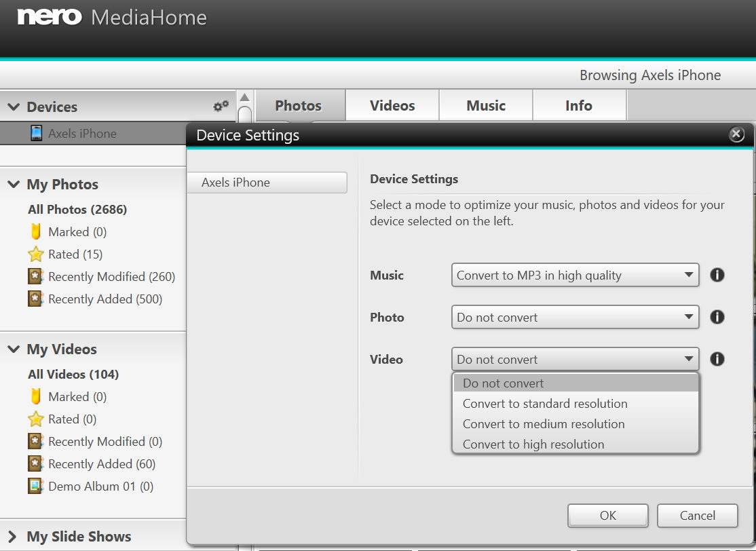Click star icon beside Rated (15)
Screen dimensions: 756x551
[x=36, y=254]
